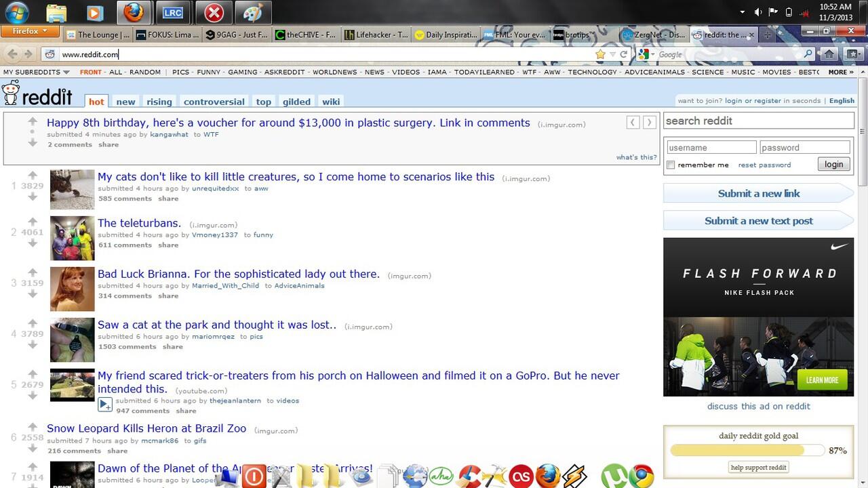Image resolution: width=868 pixels, height=488 pixels.
Task: Upvote the Snow Leopard Kills Heron post
Action: point(32,428)
